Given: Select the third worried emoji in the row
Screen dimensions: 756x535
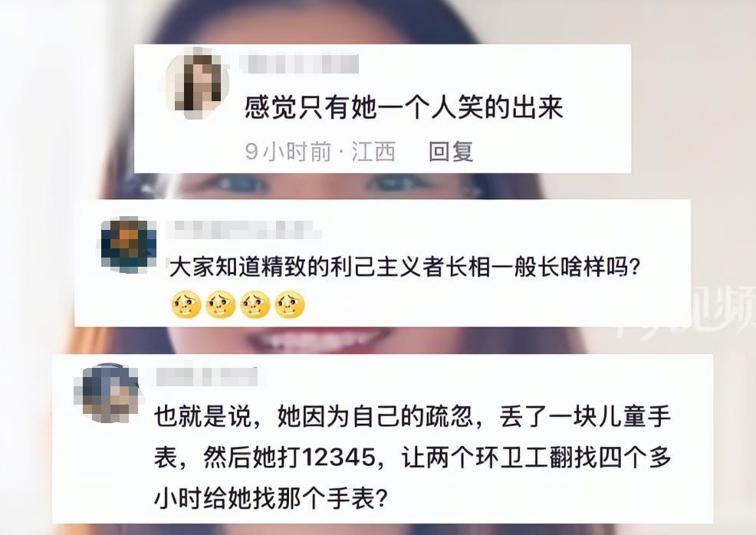Looking at the screenshot, I should pyautogui.click(x=255, y=304).
